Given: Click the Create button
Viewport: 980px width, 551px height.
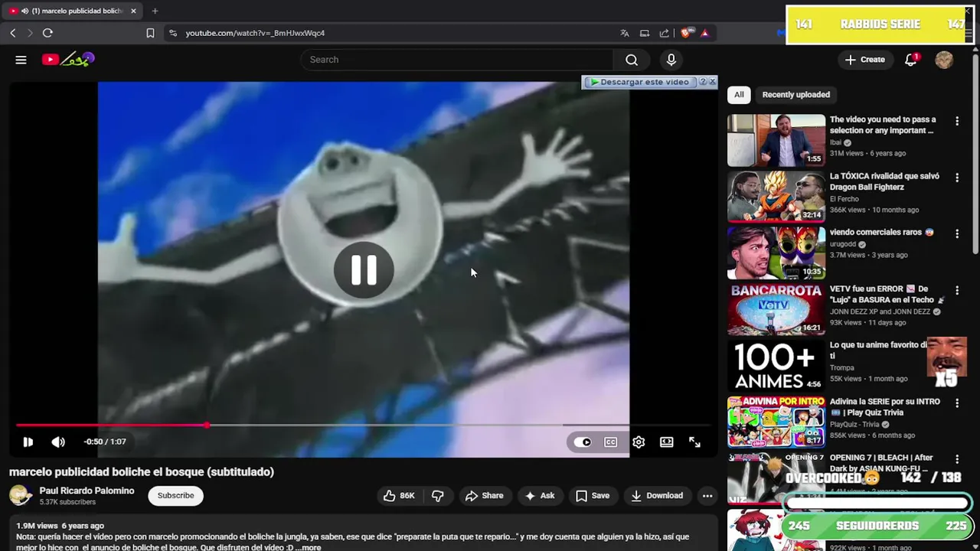Looking at the screenshot, I should click(864, 60).
